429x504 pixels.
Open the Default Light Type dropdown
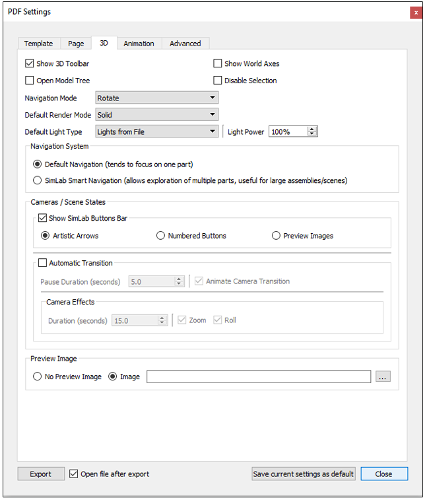pos(157,131)
